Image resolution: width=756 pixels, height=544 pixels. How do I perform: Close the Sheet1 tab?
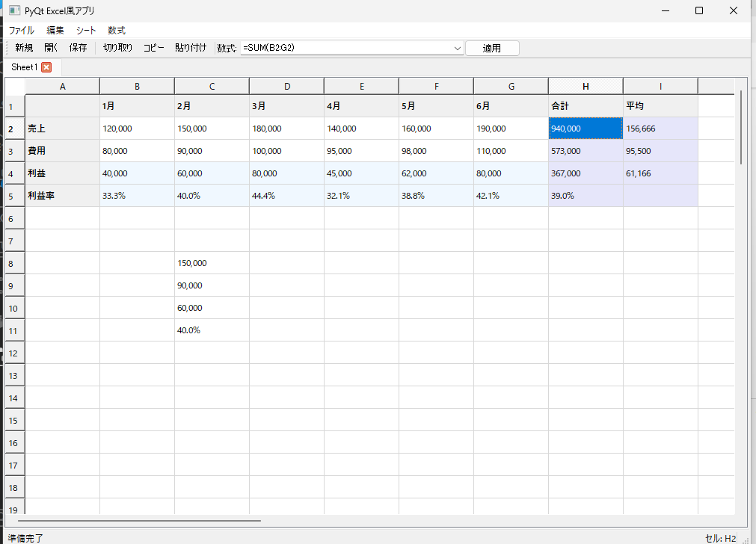pyautogui.click(x=46, y=67)
